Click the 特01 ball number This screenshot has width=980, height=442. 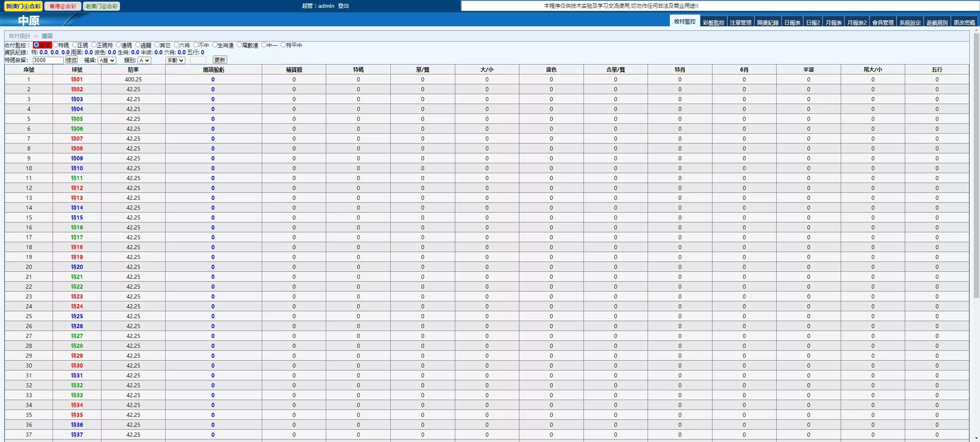[77, 79]
